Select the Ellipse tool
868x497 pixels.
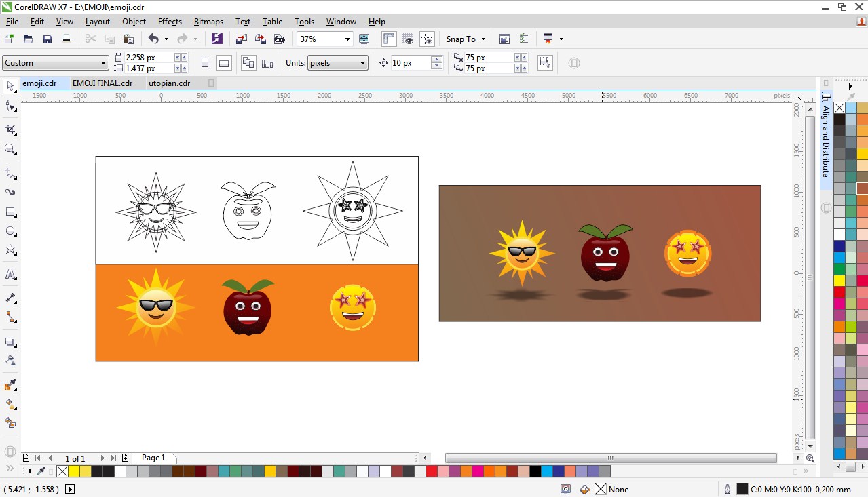10,231
